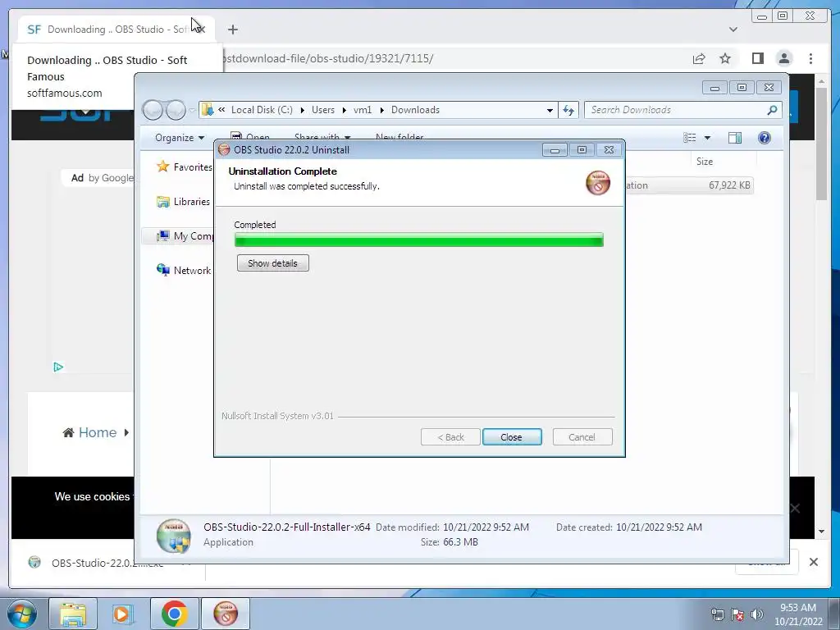Open Windows Explorer from the taskbar
This screenshot has height=630, width=840.
point(73,614)
